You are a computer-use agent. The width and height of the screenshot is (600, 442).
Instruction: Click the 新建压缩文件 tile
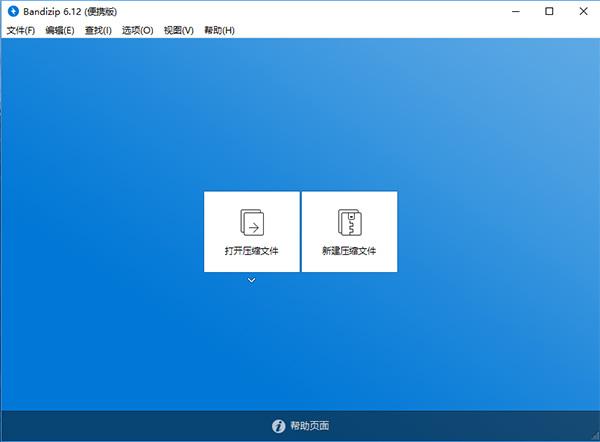point(349,232)
